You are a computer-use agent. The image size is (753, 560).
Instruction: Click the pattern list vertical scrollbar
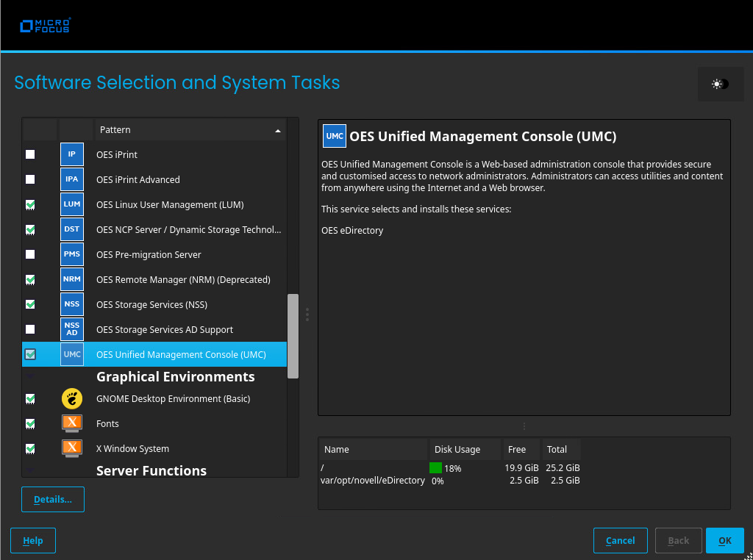point(293,336)
